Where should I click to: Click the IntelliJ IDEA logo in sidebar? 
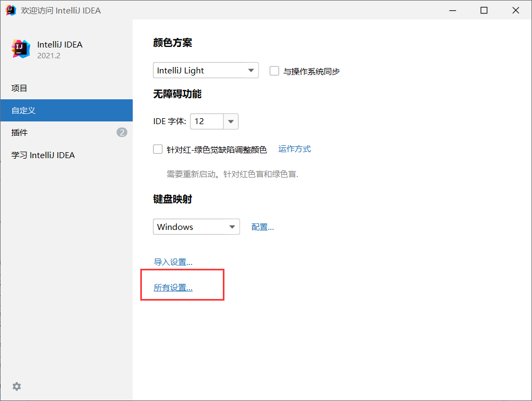(x=21, y=49)
